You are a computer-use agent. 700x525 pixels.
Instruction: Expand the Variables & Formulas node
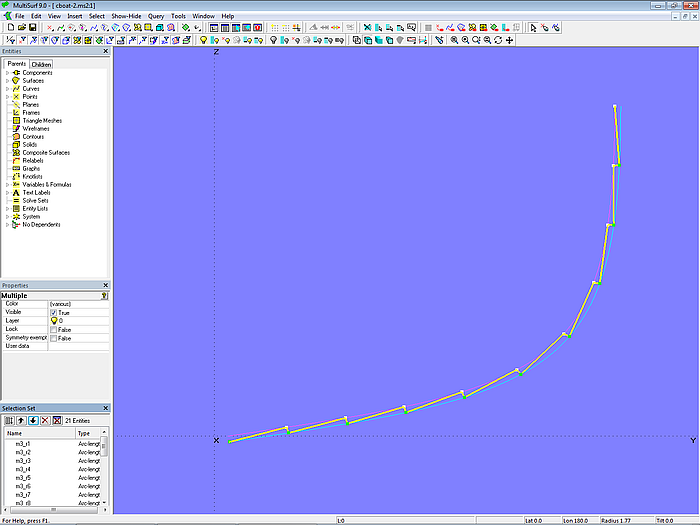pos(7,185)
